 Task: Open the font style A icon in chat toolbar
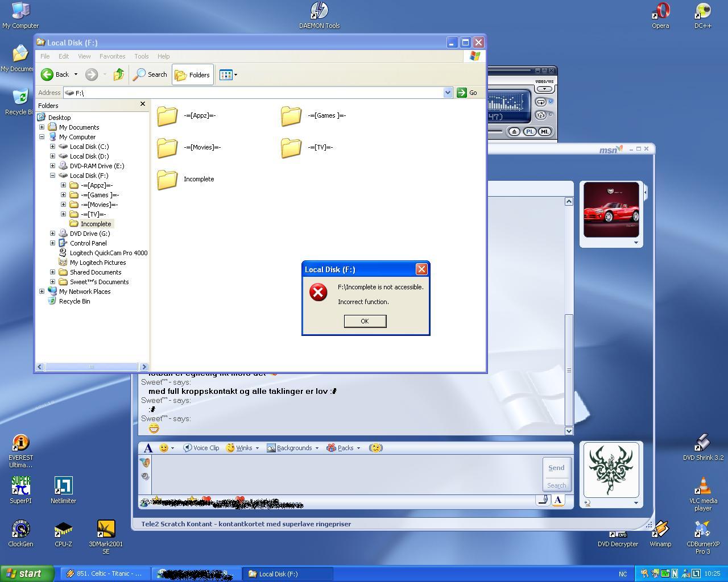click(x=148, y=448)
